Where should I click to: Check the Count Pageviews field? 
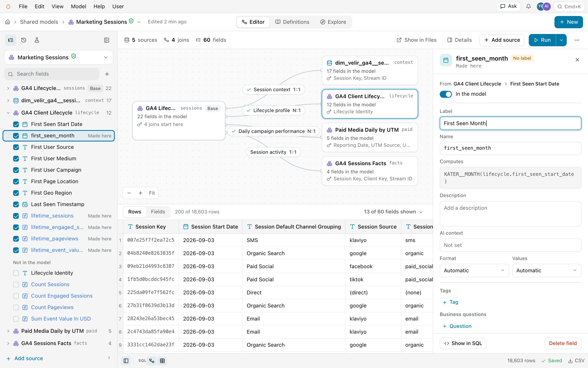[x=16, y=307]
